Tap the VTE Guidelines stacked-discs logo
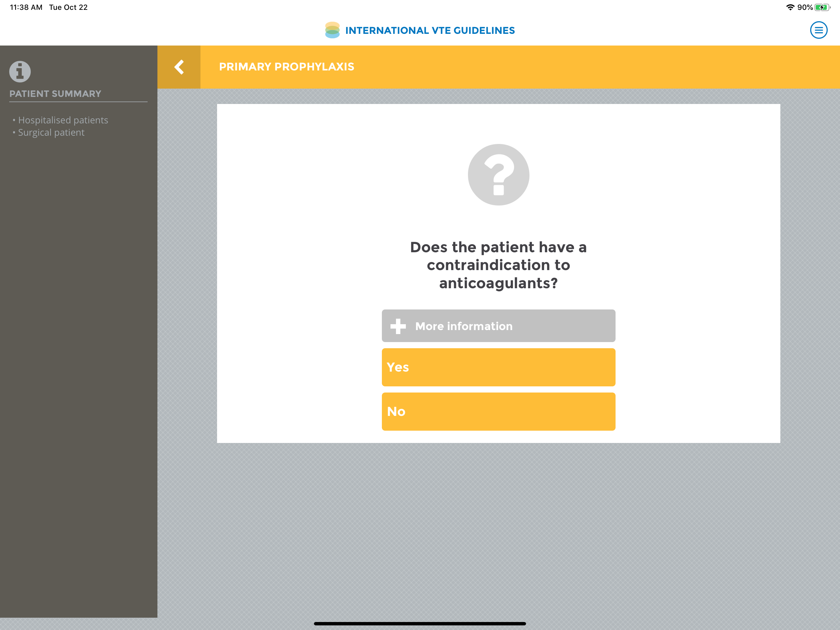 pyautogui.click(x=332, y=30)
